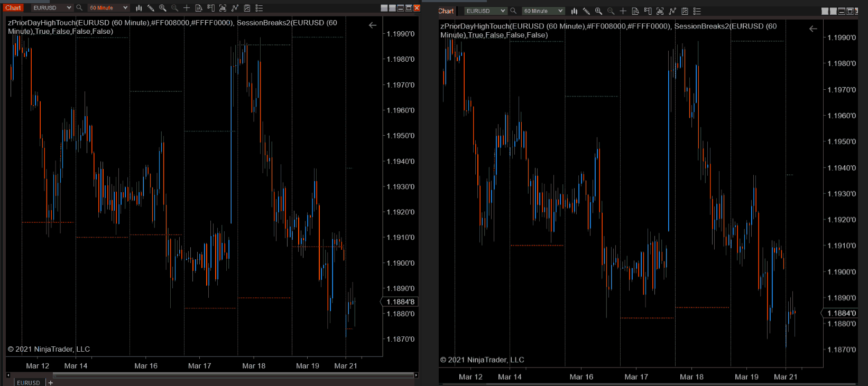Add a new tab with the plus button
Screen dimensions: 868x386
pos(51,382)
